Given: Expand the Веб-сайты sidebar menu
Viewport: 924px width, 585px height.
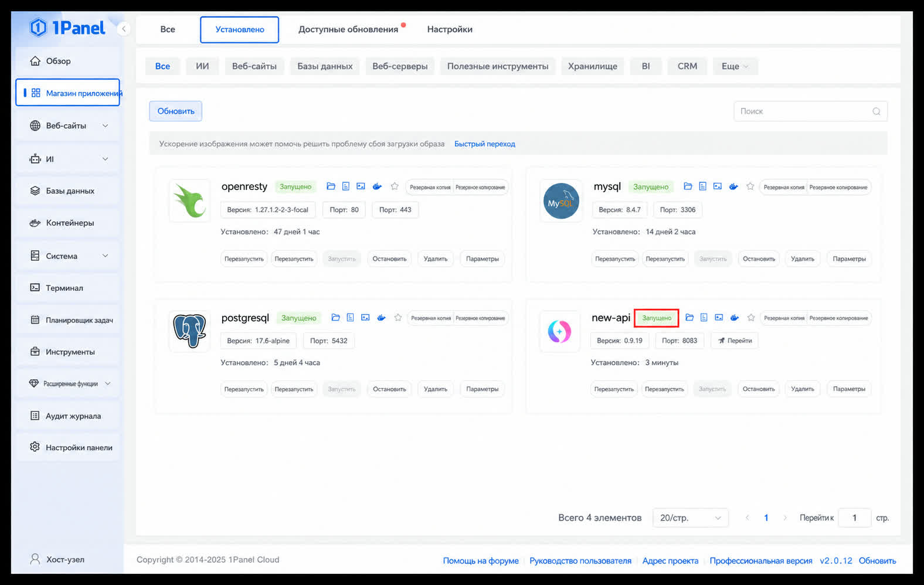Looking at the screenshot, I should click(106, 125).
